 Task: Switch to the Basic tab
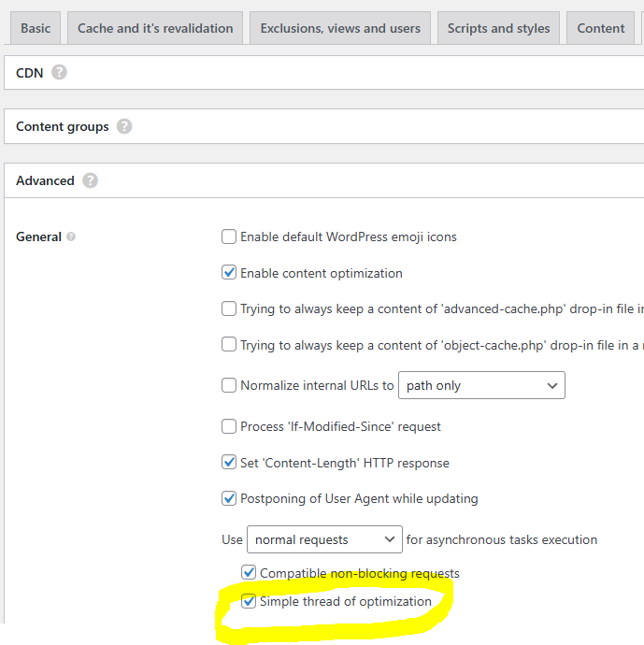click(36, 28)
